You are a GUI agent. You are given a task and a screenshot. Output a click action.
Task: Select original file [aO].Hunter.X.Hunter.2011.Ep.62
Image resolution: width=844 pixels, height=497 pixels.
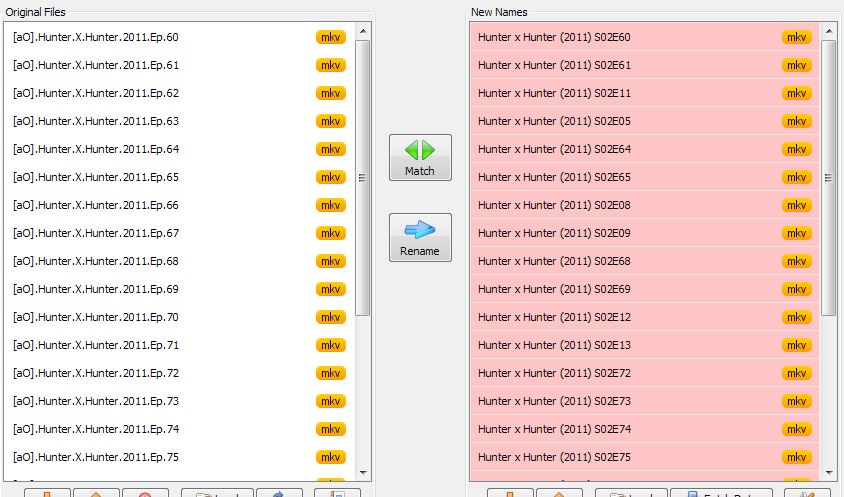click(179, 93)
